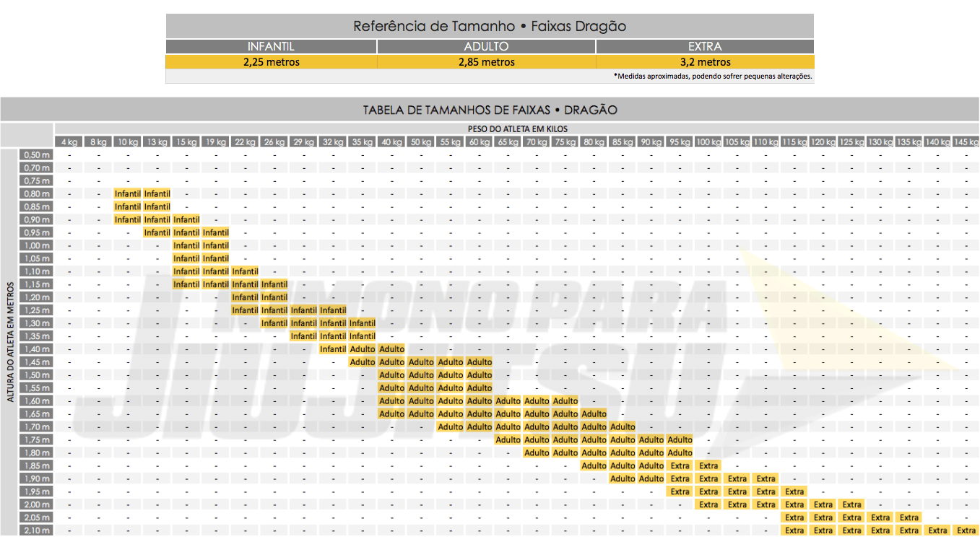Click the 'PESO DO ATLETA EM KILOS' label
Viewport: 980px width, 547px height.
[x=518, y=129]
